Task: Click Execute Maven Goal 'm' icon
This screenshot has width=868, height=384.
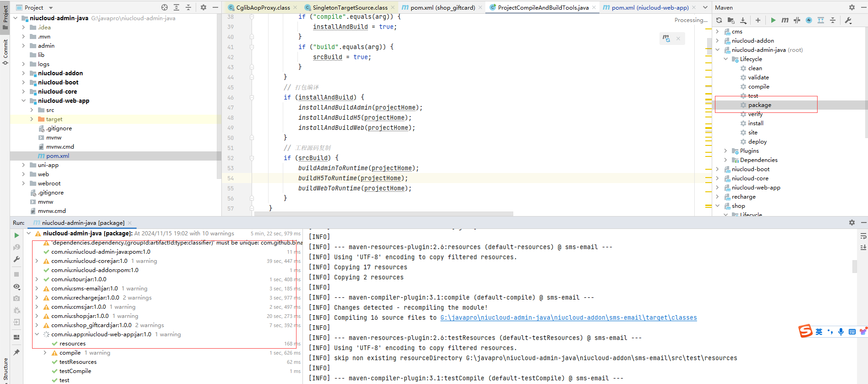Action: point(785,20)
